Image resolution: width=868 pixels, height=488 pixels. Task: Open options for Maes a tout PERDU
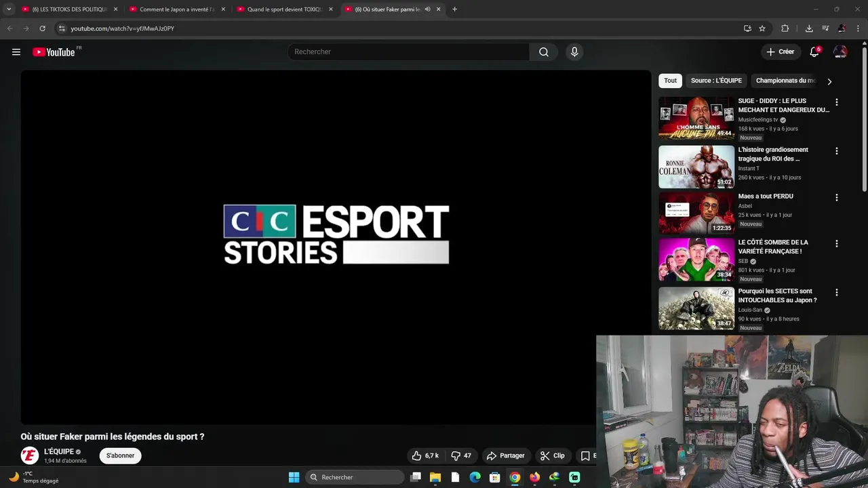(x=836, y=198)
